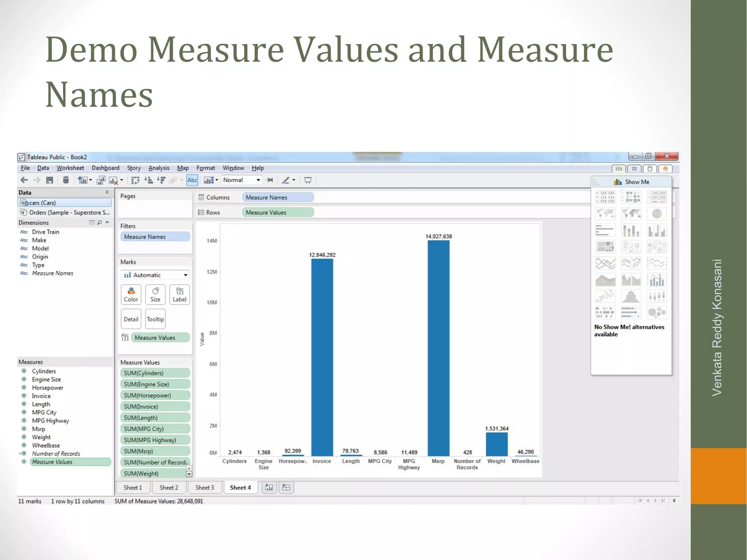Select the Drive Train dimension

tap(46, 232)
